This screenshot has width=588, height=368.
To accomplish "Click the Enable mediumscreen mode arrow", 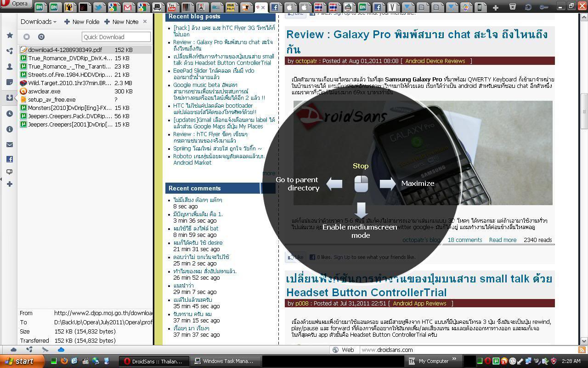I will 361,210.
